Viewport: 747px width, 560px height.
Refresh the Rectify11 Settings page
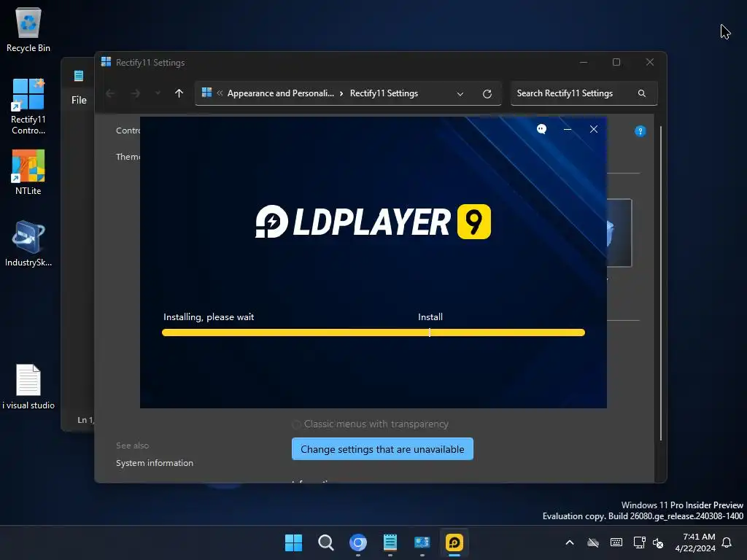[x=487, y=94]
